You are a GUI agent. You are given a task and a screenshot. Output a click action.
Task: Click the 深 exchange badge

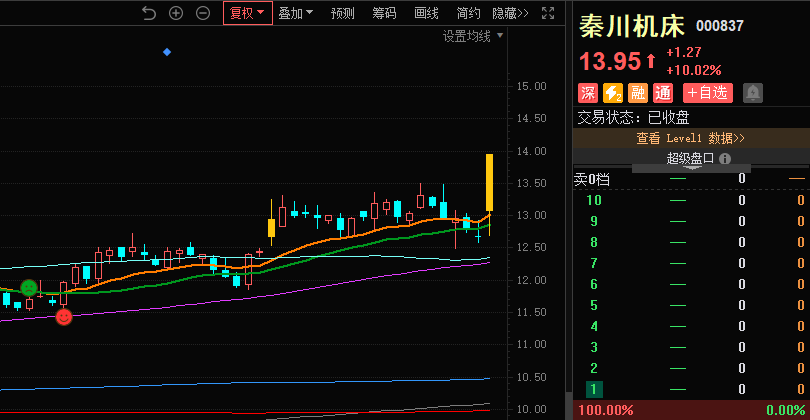(588, 93)
